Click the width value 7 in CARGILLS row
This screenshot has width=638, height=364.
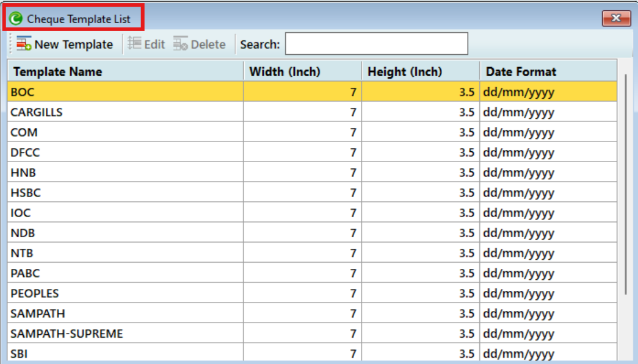point(353,112)
